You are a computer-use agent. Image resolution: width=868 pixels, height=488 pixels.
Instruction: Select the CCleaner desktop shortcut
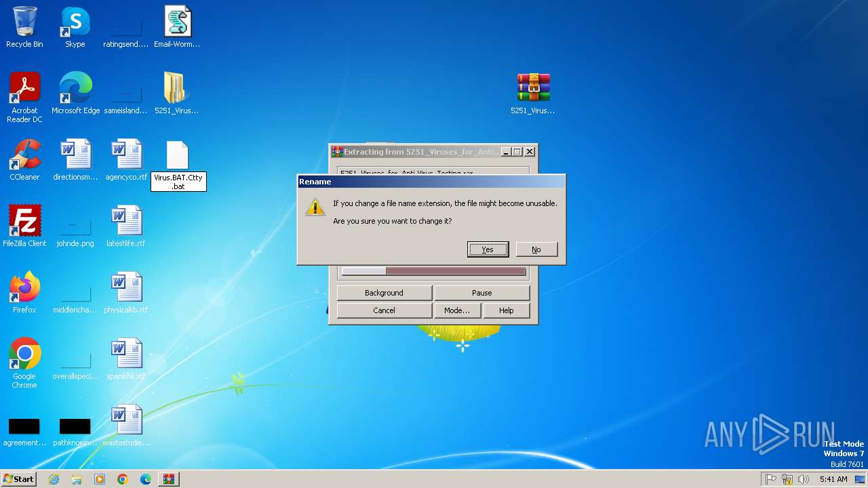24,160
